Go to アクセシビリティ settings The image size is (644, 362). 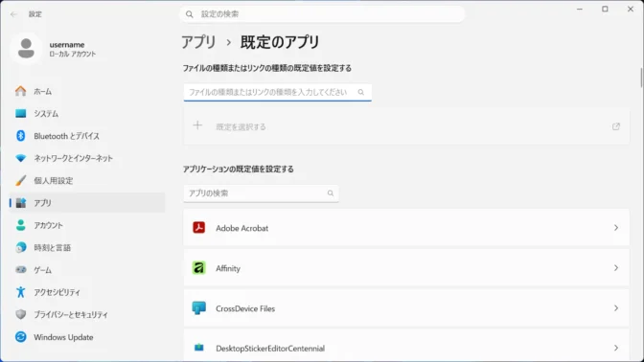point(87,292)
